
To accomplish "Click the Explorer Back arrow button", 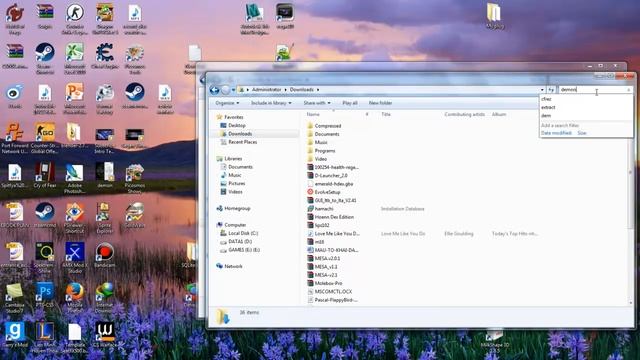I will [x=214, y=90].
